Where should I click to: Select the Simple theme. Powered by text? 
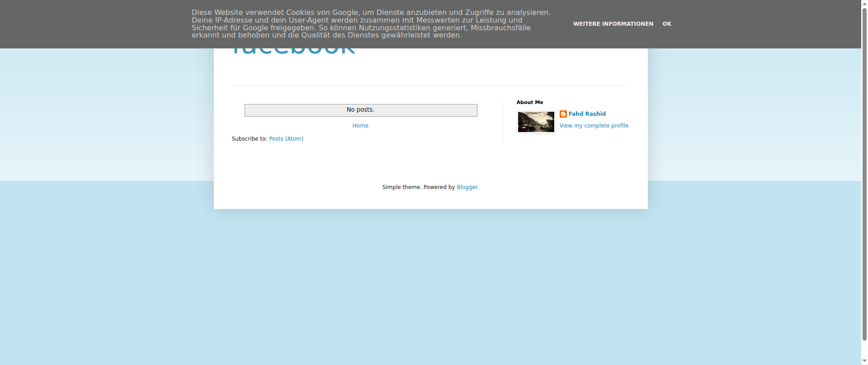tap(418, 187)
